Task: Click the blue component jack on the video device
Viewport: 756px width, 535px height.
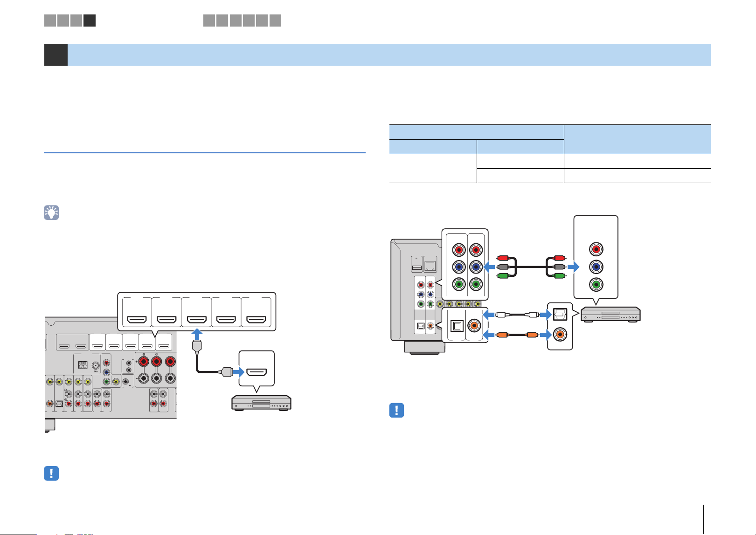Action: coord(596,267)
